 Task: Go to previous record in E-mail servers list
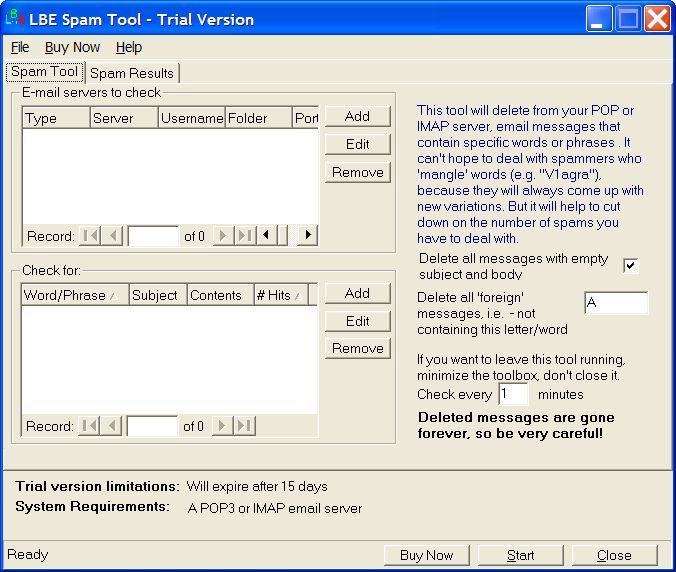(113, 236)
